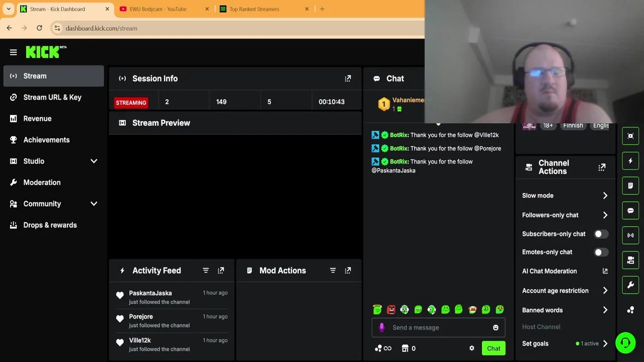Click Ville12k in the Activity Feed
Viewport: 644px width, 362px height.
(x=140, y=340)
